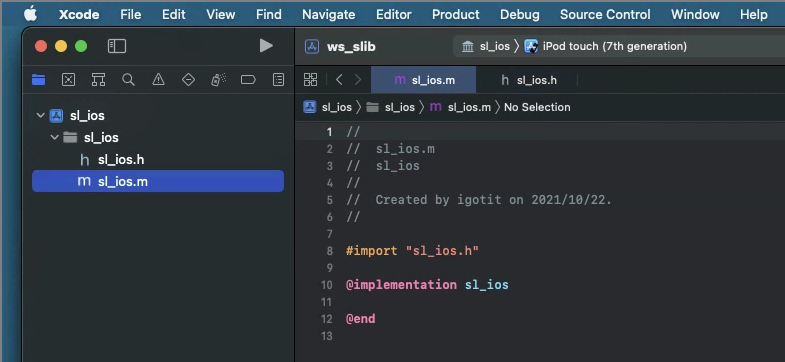Click line number 10 in the gutter
This screenshot has width=785, height=362.
point(326,285)
